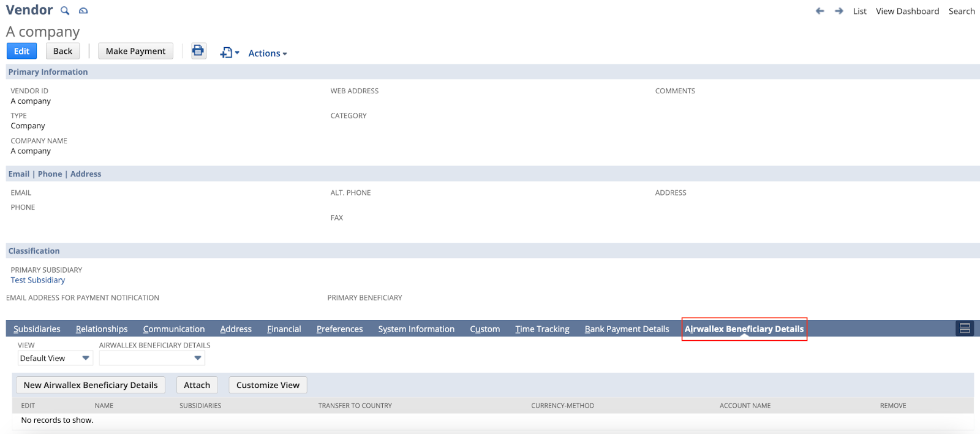Click the recent records icon next to Vendor
The image size is (980, 434).
click(x=83, y=11)
